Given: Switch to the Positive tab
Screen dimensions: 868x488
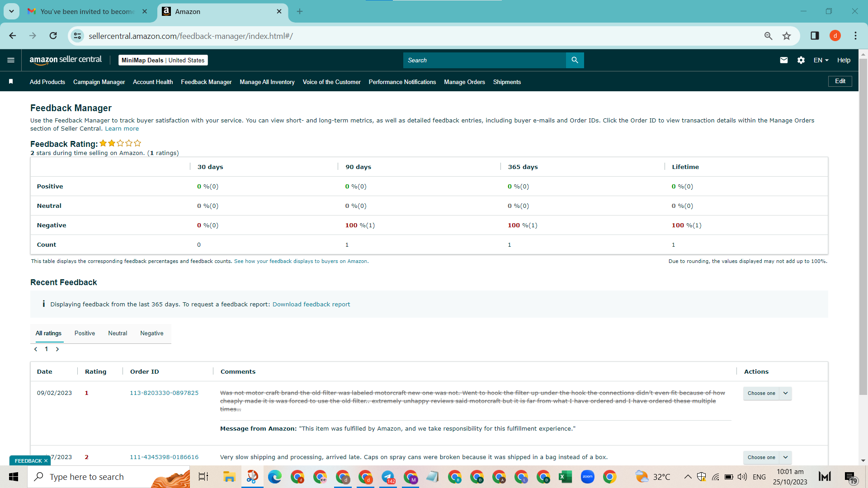Looking at the screenshot, I should 85,333.
